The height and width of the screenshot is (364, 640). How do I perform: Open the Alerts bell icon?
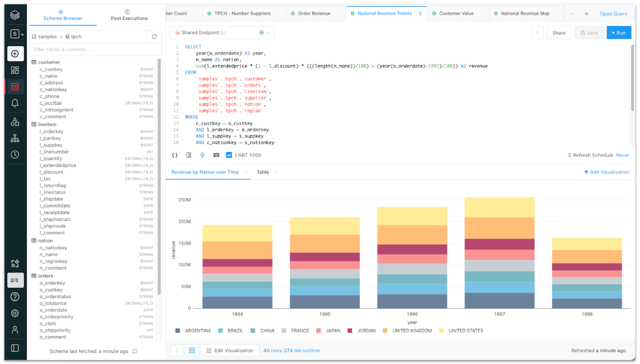[15, 103]
